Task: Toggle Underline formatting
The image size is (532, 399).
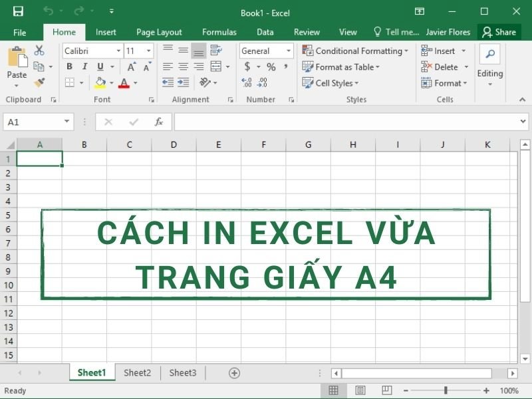Action: (100, 66)
